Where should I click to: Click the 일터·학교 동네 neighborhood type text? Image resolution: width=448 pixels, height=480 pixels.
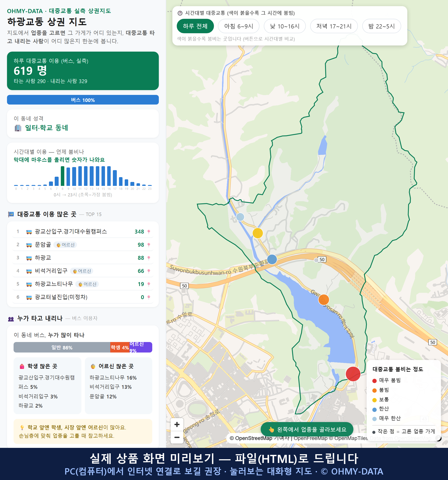pyautogui.click(x=47, y=128)
